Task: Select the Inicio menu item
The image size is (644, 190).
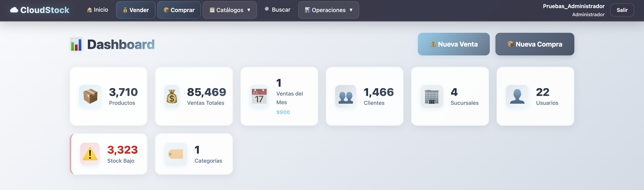Action: coord(98,9)
